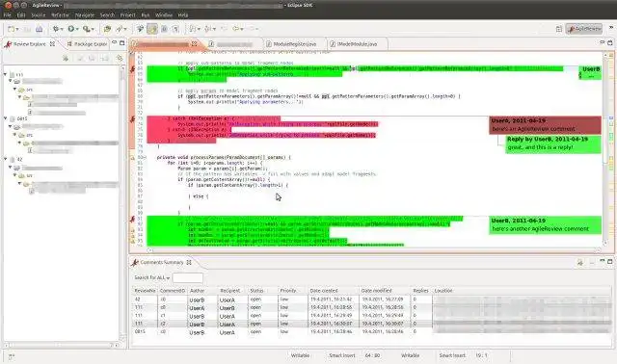Maximize the editor area panel
The width and height of the screenshot is (617, 364).
610,42
